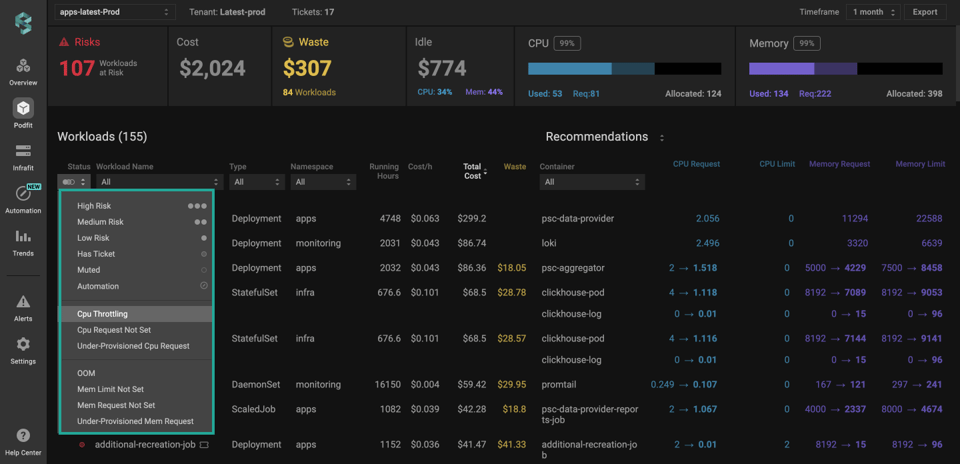Choose Under-Provisioned Cpu Request option
The width and height of the screenshot is (960, 464).
click(x=135, y=346)
